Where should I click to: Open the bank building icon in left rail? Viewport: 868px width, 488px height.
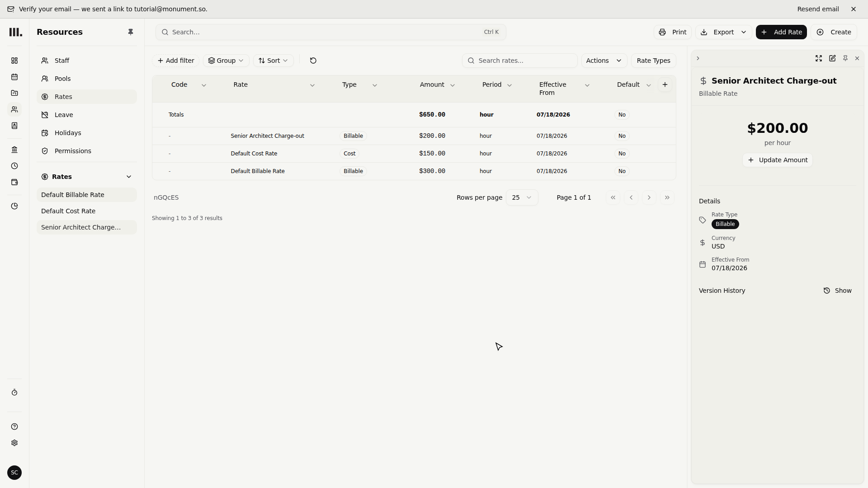pos(14,150)
